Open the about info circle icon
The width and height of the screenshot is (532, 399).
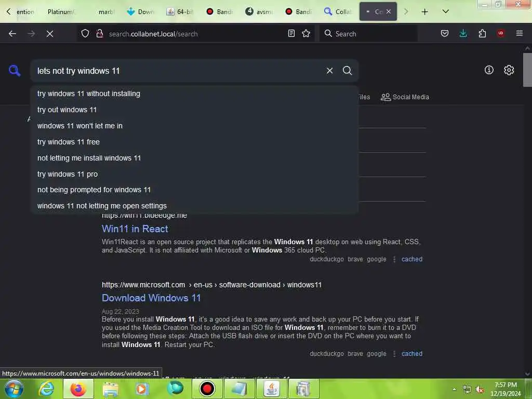point(489,70)
